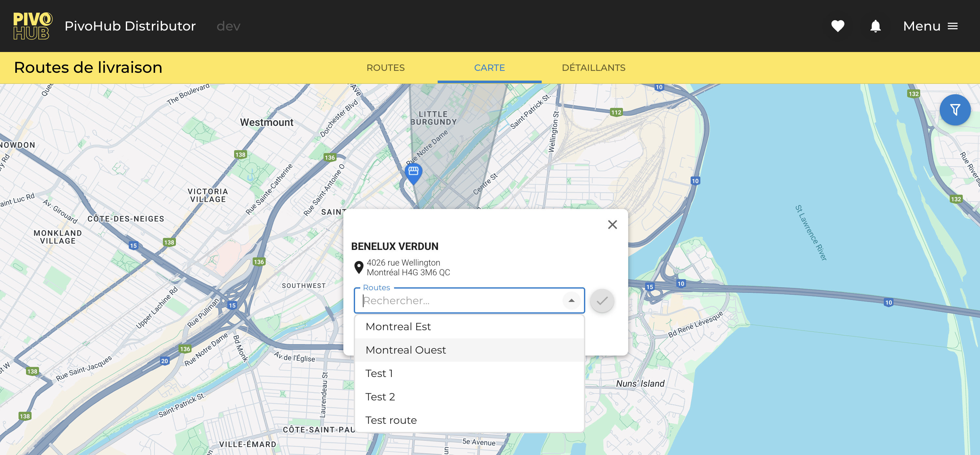
Task: Click the PivoHub logo
Action: point(33,26)
